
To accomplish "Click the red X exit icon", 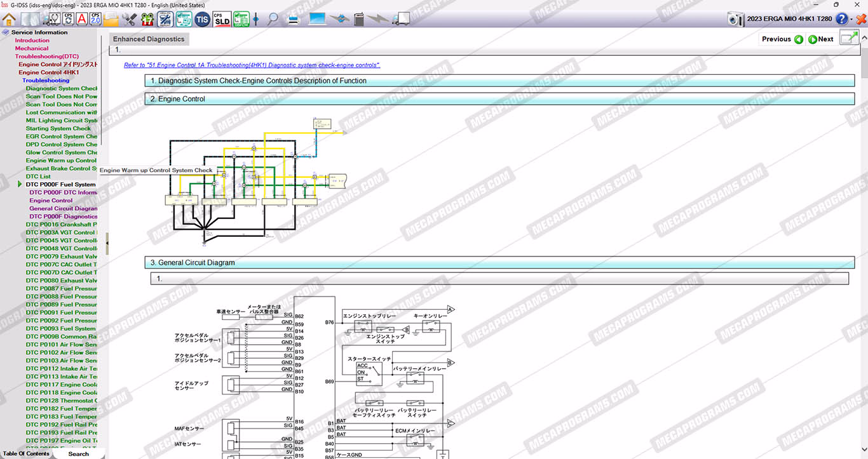I will (x=861, y=20).
